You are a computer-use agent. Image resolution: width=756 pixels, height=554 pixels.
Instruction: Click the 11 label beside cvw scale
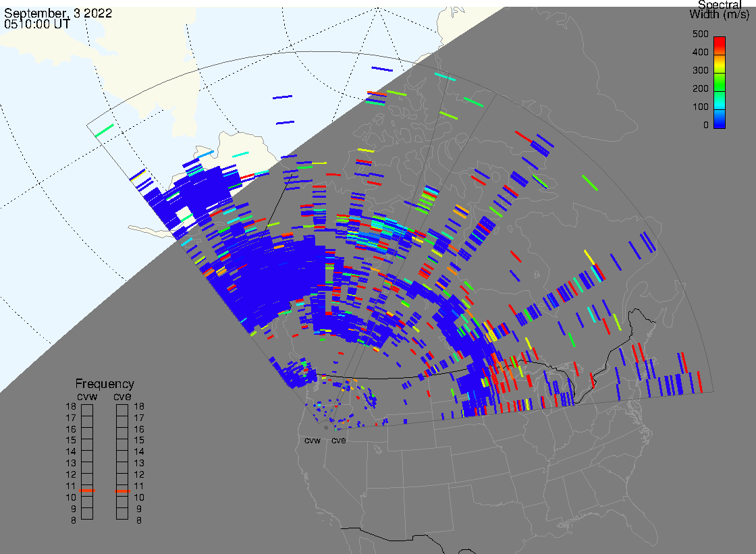tap(71, 486)
